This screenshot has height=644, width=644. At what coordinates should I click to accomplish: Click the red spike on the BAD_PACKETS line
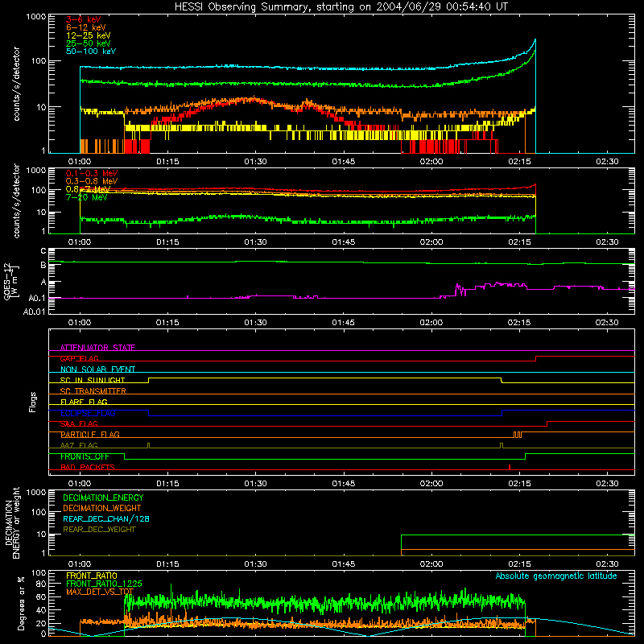click(x=510, y=467)
